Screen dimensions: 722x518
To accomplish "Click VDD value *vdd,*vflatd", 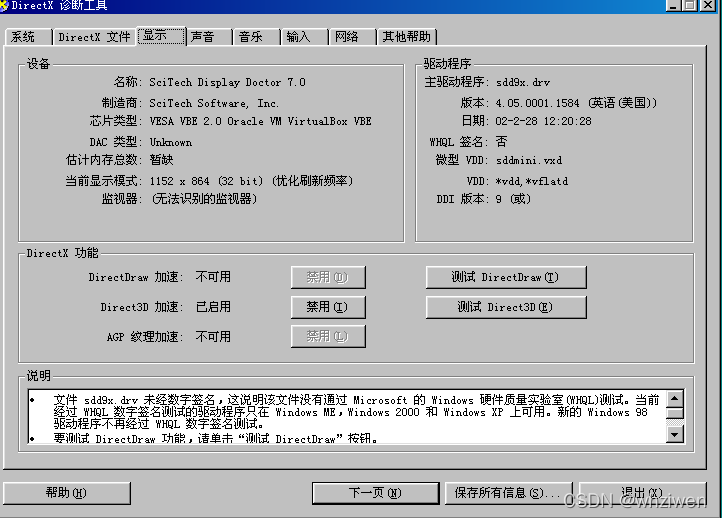I will (x=532, y=181).
